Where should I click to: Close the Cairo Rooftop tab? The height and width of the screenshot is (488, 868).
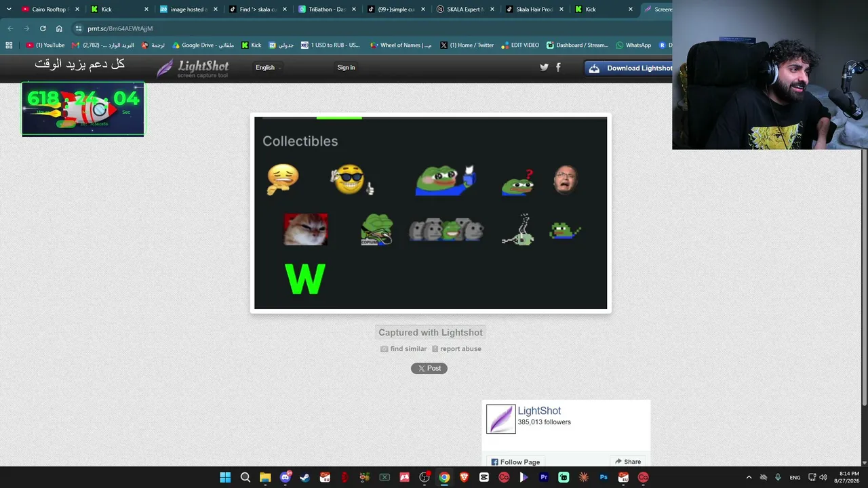[77, 9]
